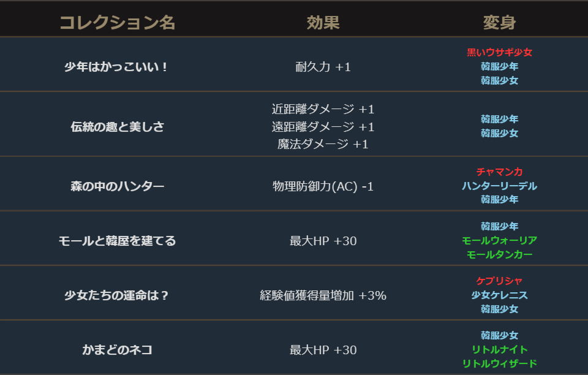Screen dimensions: 588x375
Task: Click the 経験値獲得量増加 +3% effect text
Action: pyautogui.click(x=323, y=295)
